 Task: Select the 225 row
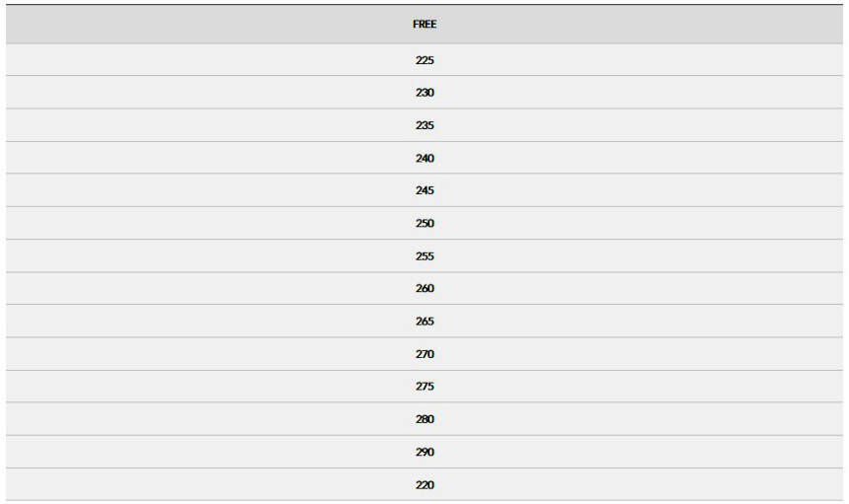(x=424, y=60)
